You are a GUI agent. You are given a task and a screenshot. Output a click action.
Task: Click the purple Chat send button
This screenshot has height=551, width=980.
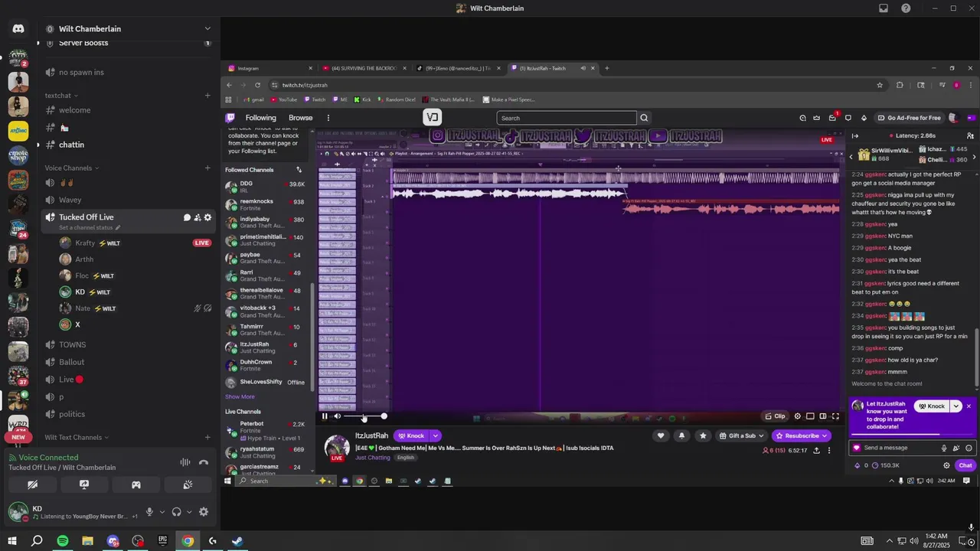tap(965, 465)
